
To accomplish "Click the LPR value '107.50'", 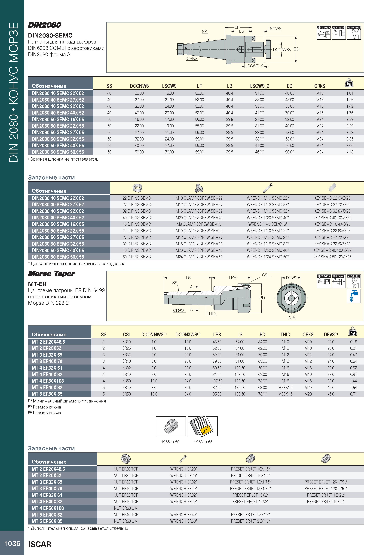I will pos(217,381).
